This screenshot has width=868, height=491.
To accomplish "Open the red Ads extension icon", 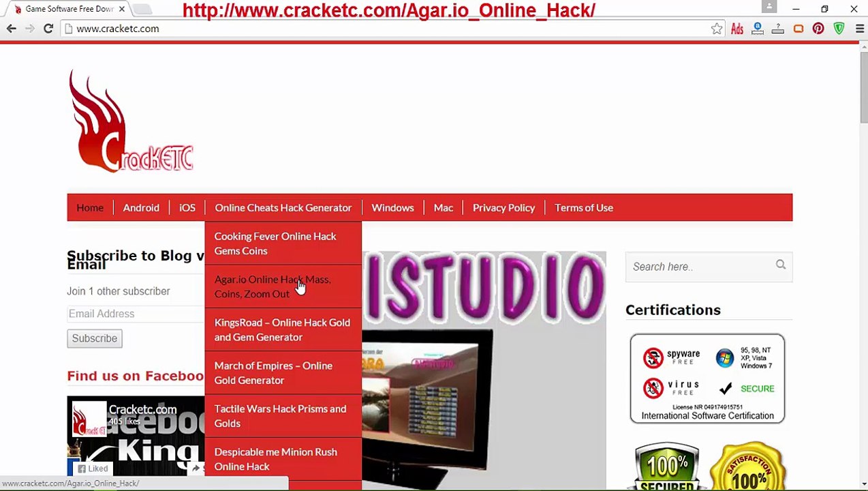I will [737, 29].
